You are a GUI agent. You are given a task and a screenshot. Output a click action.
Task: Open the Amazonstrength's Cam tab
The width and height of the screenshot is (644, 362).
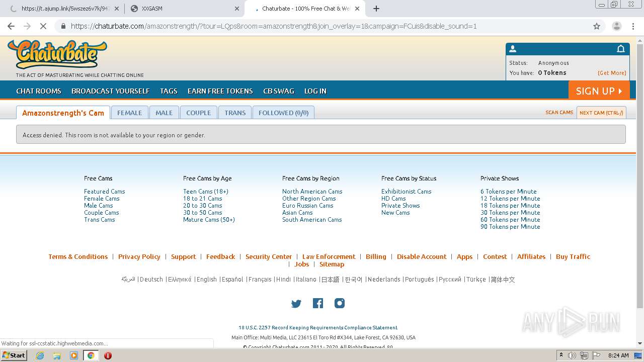tap(63, 113)
